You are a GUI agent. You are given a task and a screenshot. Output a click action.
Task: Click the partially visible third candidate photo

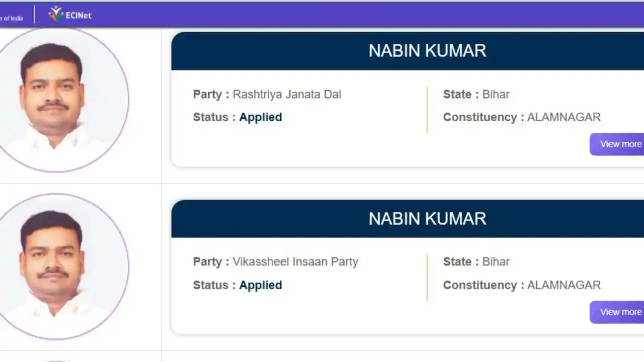coord(55,360)
